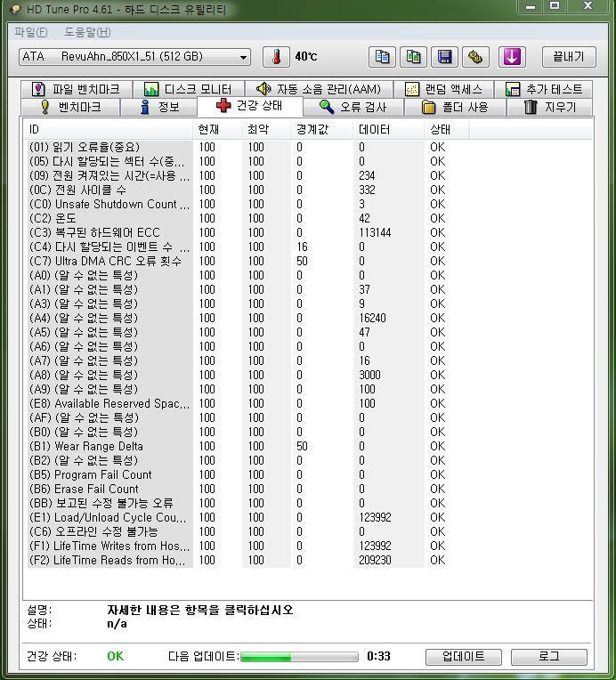
Task: Click the 현재 column header
Action: point(217,130)
